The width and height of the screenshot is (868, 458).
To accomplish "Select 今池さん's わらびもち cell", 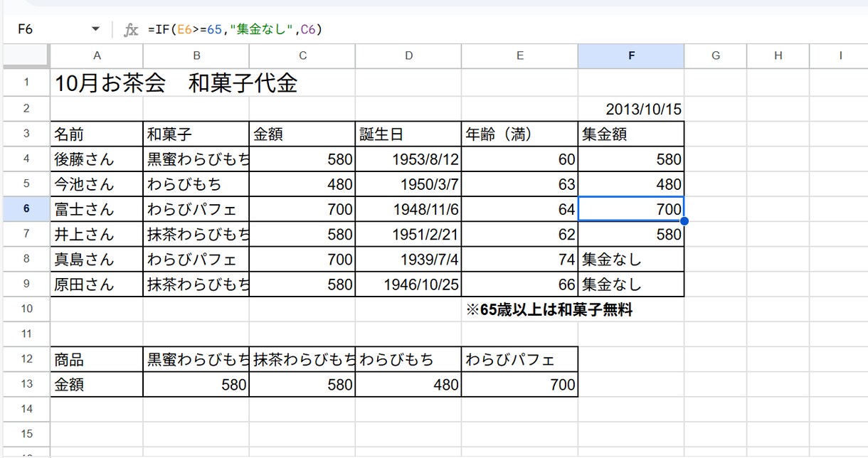I will [196, 184].
